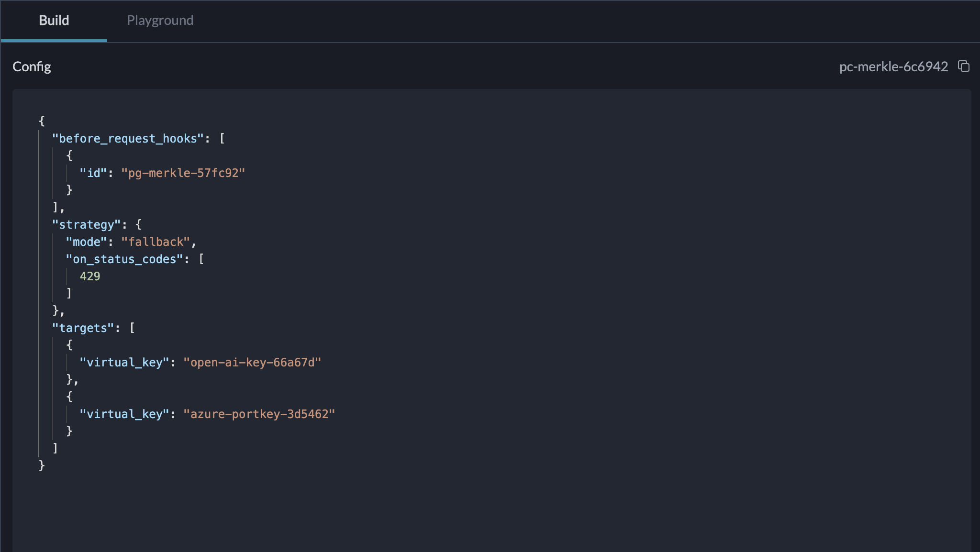Switch to the Playground tab
Image resolution: width=980 pixels, height=552 pixels.
click(x=160, y=21)
